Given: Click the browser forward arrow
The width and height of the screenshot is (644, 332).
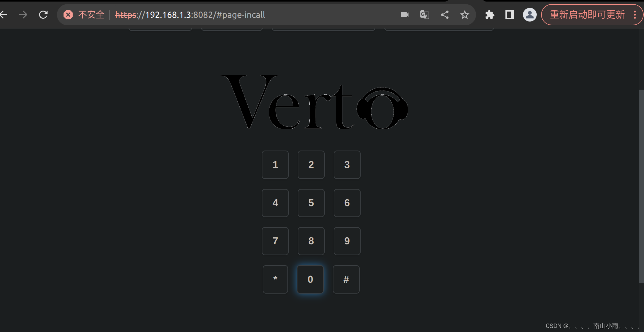Looking at the screenshot, I should (23, 15).
